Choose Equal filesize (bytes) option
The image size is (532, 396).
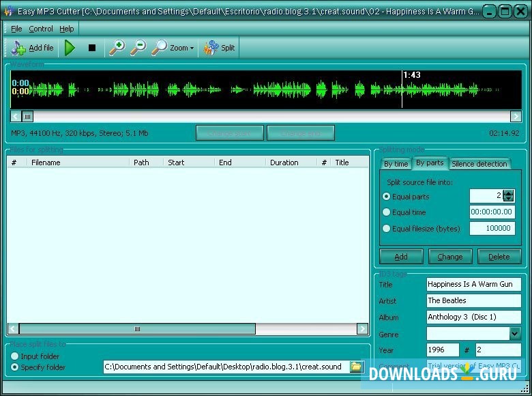coord(387,229)
